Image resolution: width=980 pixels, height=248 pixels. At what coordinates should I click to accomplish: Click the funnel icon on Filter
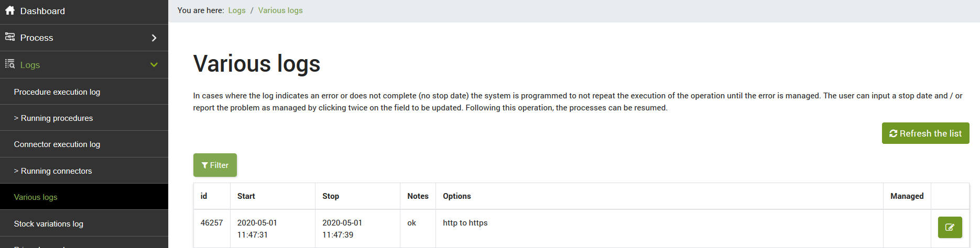coord(205,165)
